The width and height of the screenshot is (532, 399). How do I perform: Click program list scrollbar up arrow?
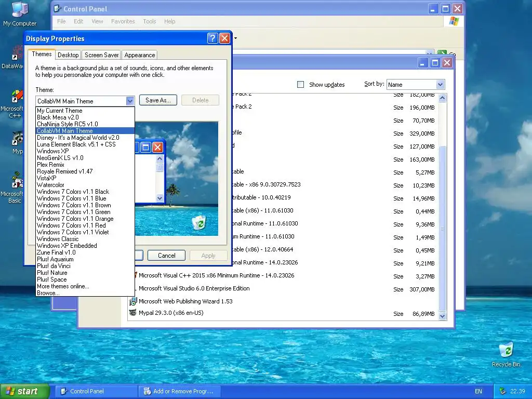point(442,98)
